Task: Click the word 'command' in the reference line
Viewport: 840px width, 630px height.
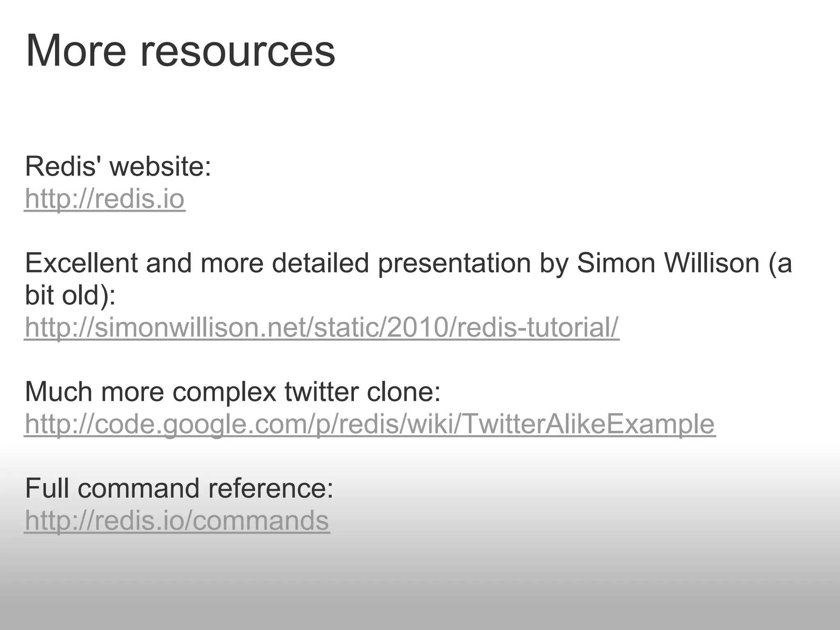Action: click(139, 488)
